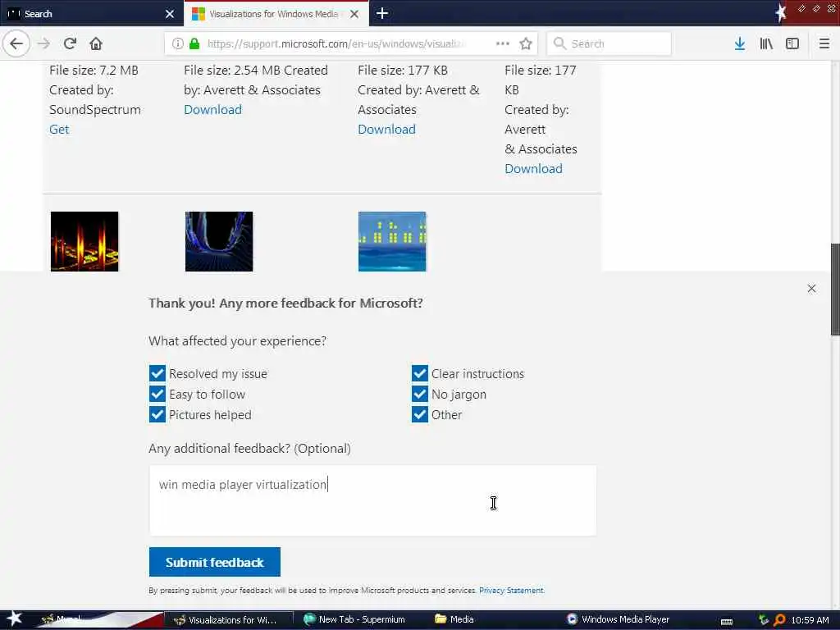Open the keyboard tray icon
The image size is (840, 630).
tap(727, 621)
